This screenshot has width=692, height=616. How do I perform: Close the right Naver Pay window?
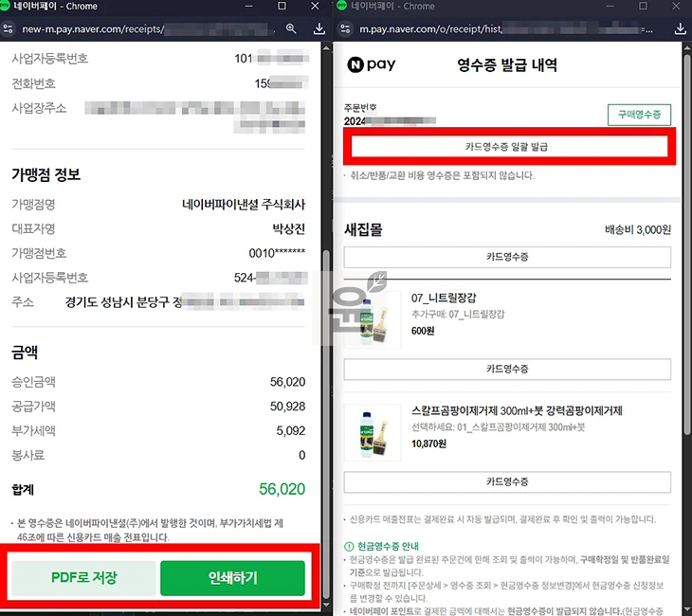point(676,6)
